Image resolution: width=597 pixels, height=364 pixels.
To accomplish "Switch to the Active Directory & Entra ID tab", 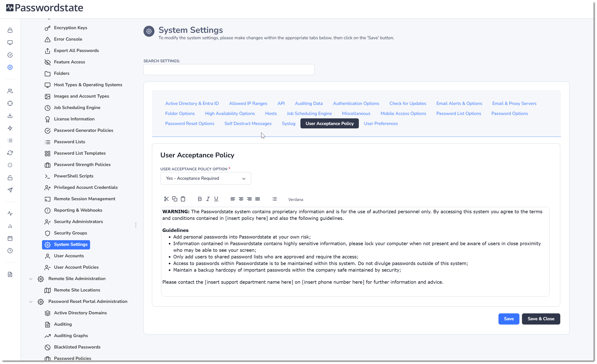I will coord(192,103).
